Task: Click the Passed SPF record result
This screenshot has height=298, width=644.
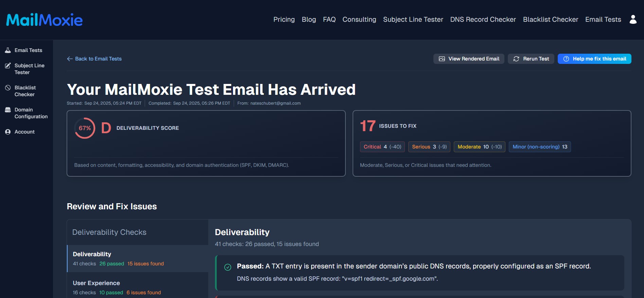Action: 420,273
